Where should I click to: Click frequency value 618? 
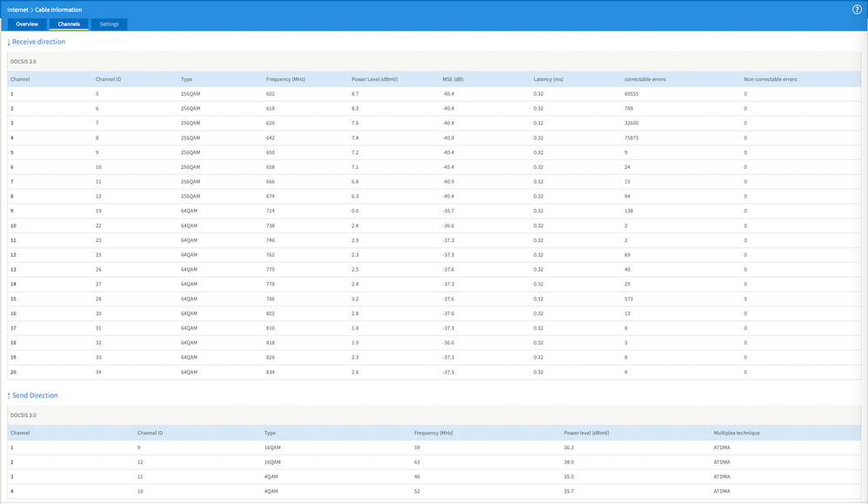[x=270, y=109]
